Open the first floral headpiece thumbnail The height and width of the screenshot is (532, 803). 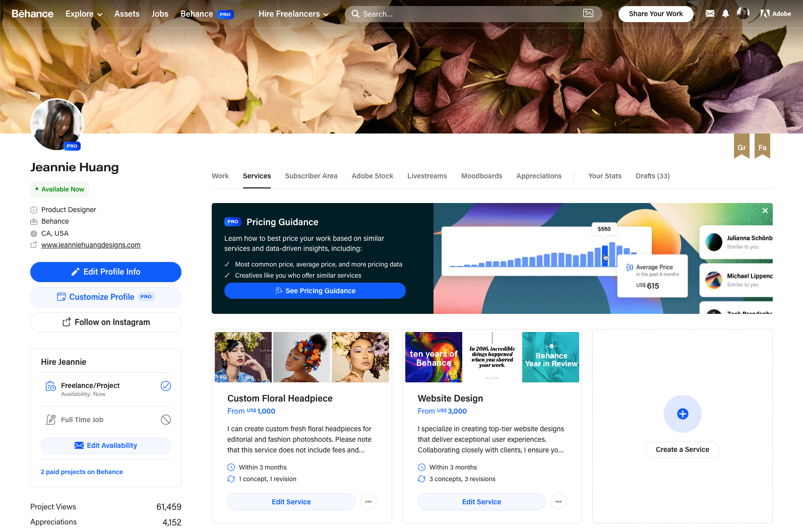coord(243,357)
